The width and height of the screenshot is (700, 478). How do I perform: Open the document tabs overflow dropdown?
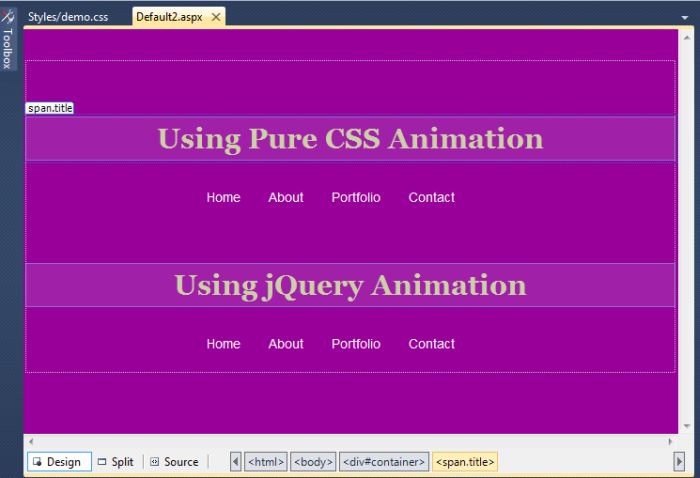point(685,17)
